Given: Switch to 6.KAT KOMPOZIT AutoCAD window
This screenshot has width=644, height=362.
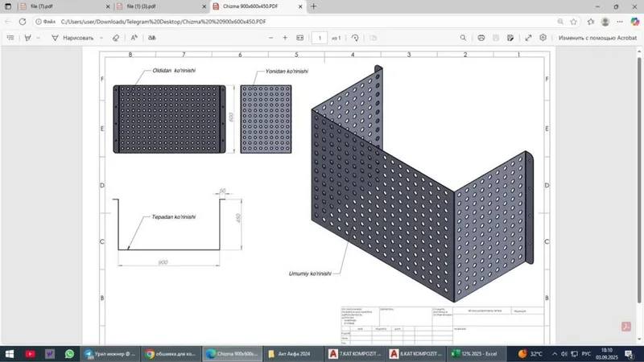Looking at the screenshot, I should (415, 354).
